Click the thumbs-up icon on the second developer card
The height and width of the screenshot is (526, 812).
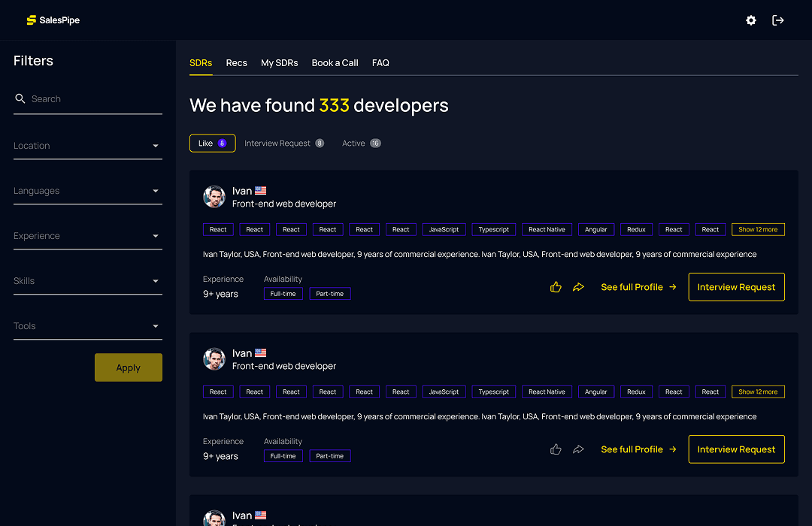click(556, 449)
